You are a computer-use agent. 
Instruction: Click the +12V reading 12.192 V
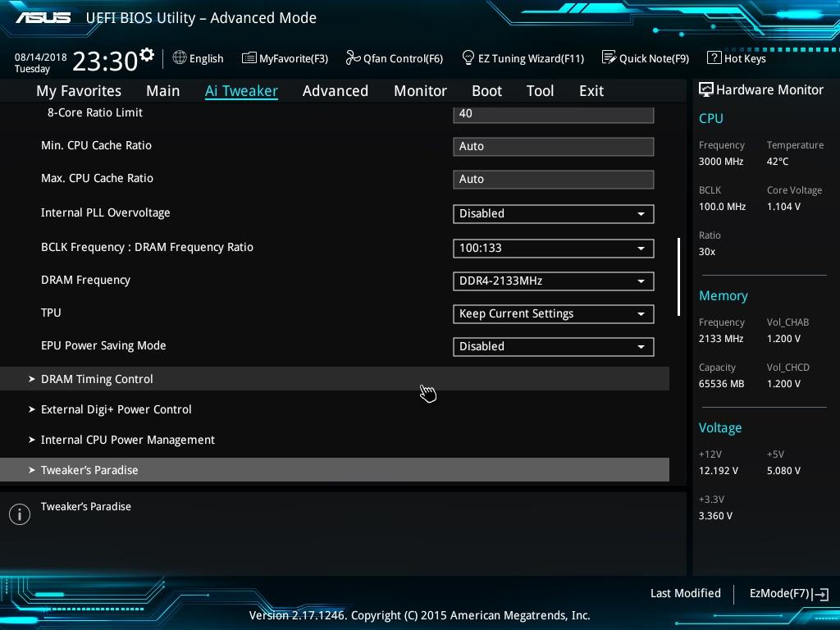click(719, 470)
